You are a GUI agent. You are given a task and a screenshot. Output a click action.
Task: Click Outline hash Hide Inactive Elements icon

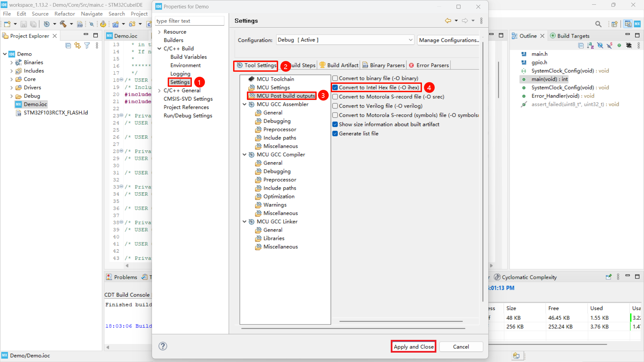pyautogui.click(x=629, y=46)
